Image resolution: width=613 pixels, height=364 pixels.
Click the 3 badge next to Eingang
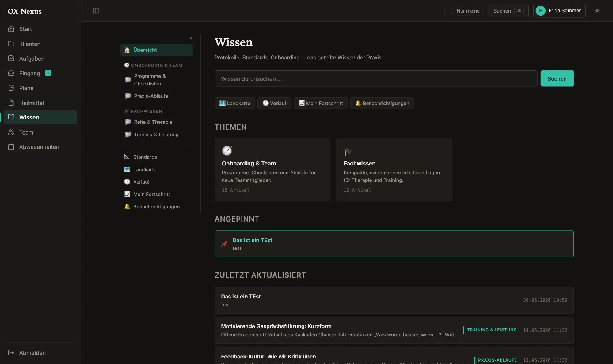coord(48,73)
